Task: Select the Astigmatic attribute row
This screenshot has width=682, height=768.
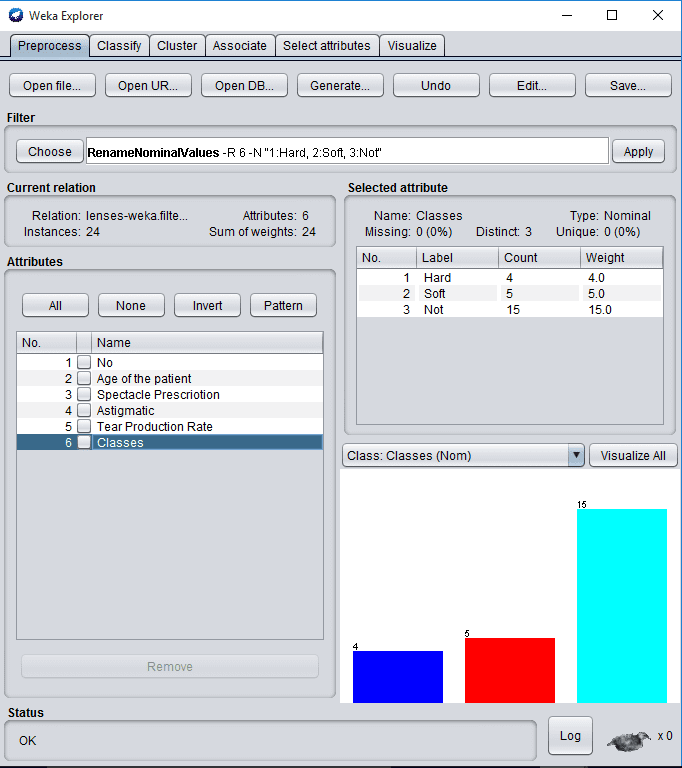Action: click(170, 410)
